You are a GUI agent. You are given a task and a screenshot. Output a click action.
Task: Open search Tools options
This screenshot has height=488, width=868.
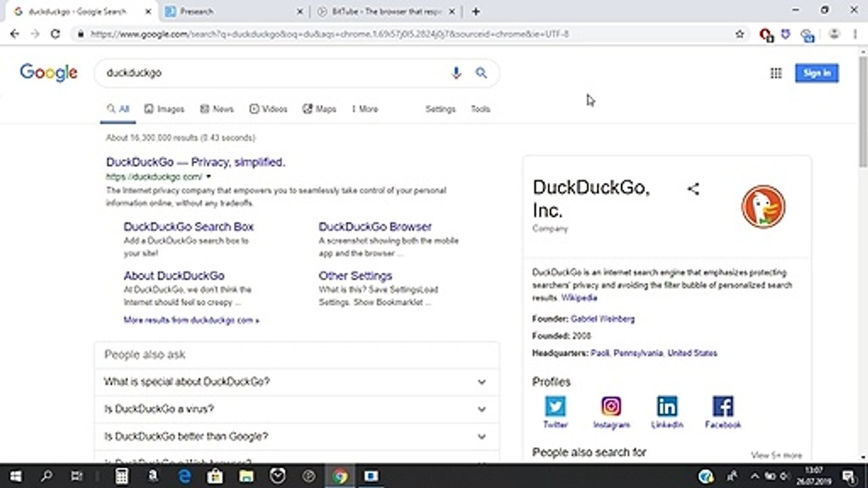coord(480,109)
